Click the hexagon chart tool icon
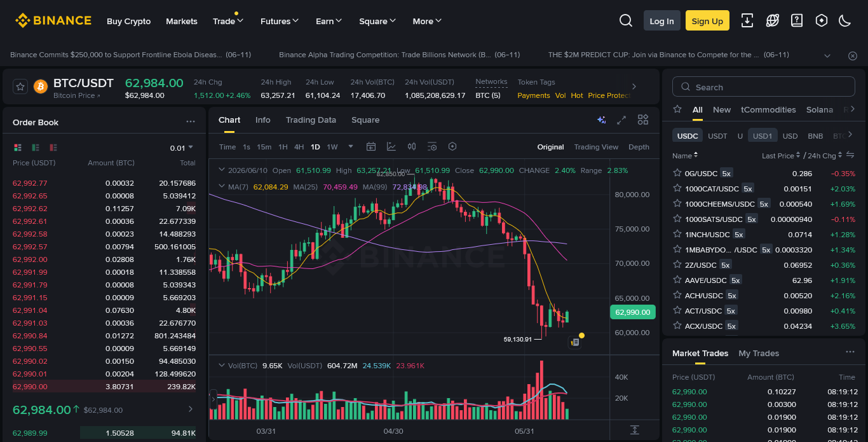 point(452,146)
